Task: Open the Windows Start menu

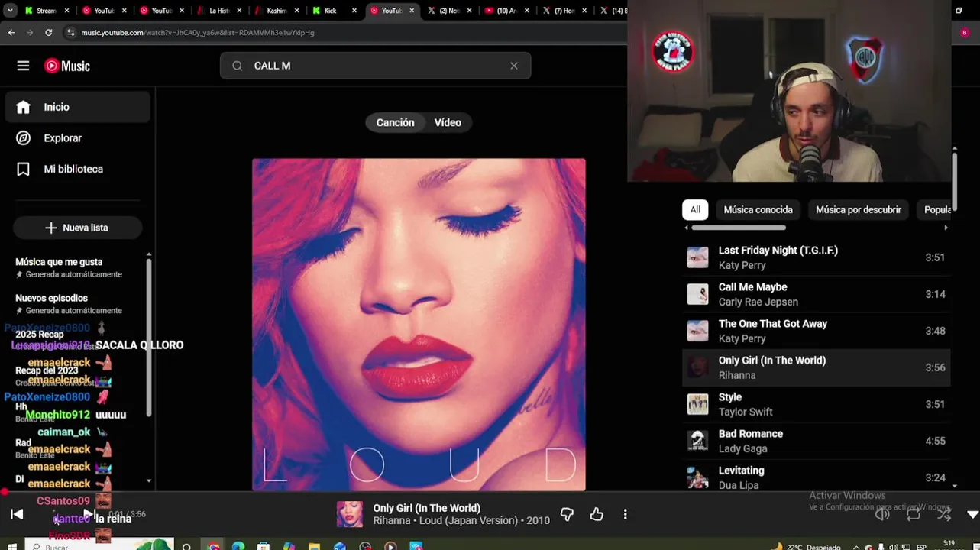Action: (12, 545)
